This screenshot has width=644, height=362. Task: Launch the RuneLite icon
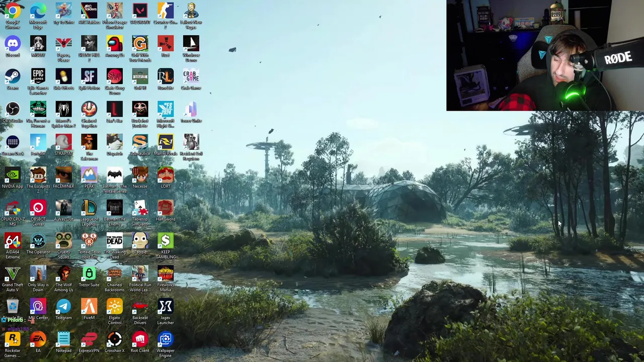coord(166,79)
